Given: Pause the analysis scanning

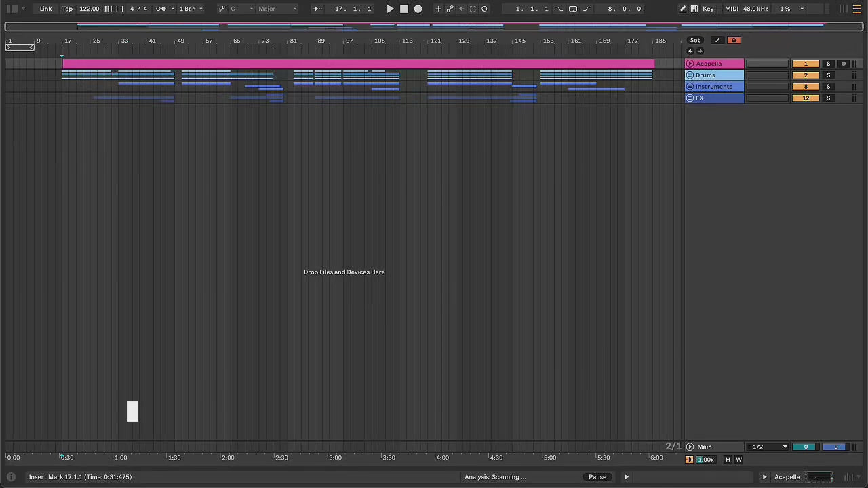Looking at the screenshot, I should [x=597, y=477].
